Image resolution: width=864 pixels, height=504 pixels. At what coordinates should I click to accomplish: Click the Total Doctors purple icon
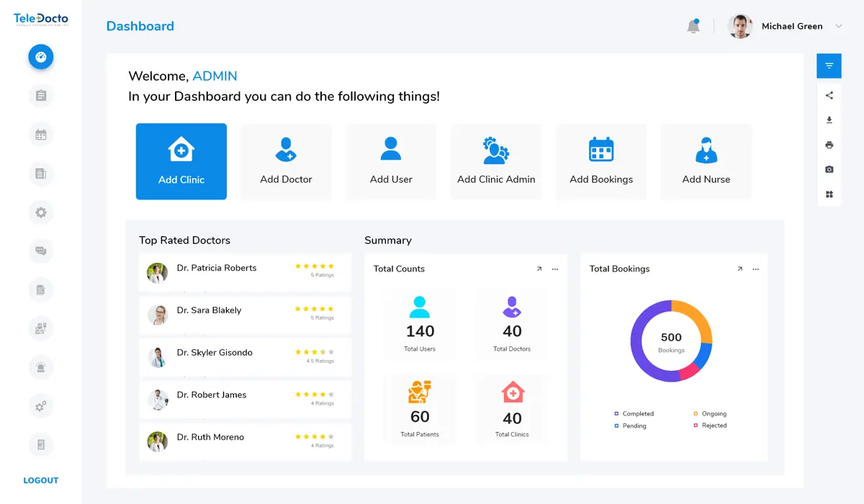coord(512,307)
